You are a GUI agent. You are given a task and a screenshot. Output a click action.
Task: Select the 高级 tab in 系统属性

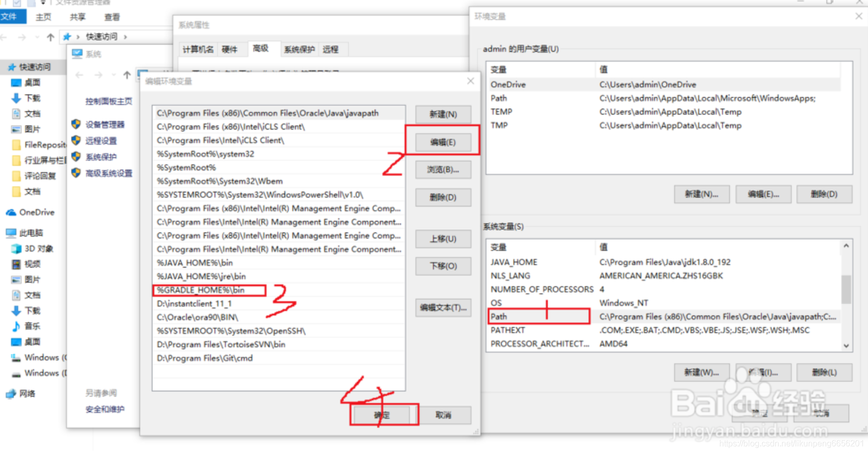[261, 49]
